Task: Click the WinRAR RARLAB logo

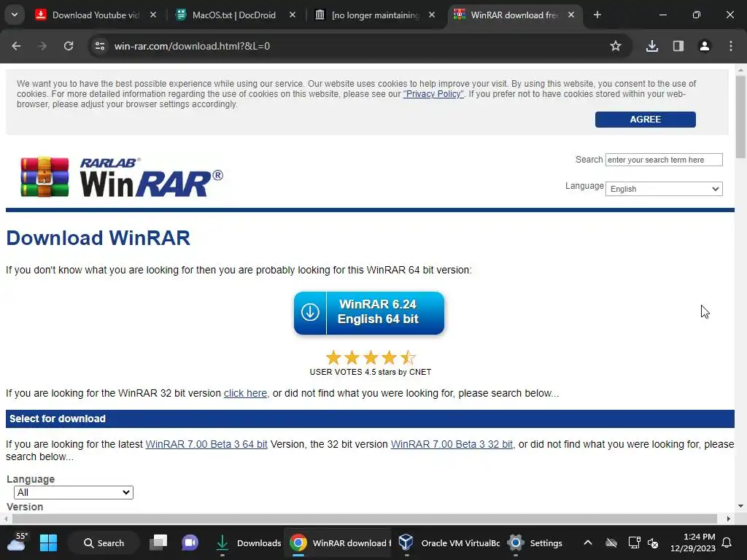Action: (x=122, y=177)
